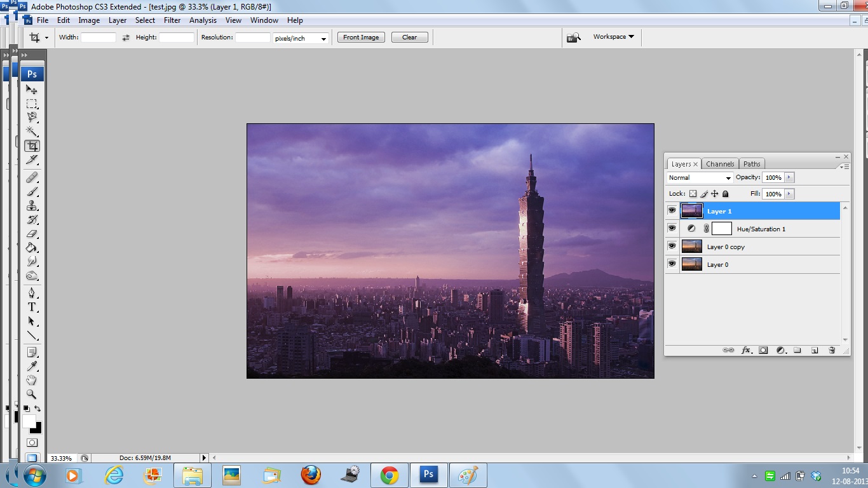Select the Sponge tool

32,275
